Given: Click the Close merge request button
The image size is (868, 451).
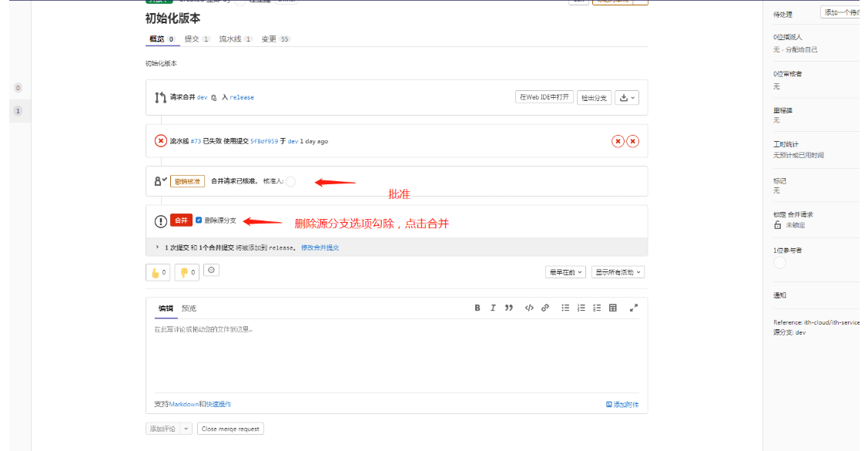Looking at the screenshot, I should pyautogui.click(x=230, y=429).
